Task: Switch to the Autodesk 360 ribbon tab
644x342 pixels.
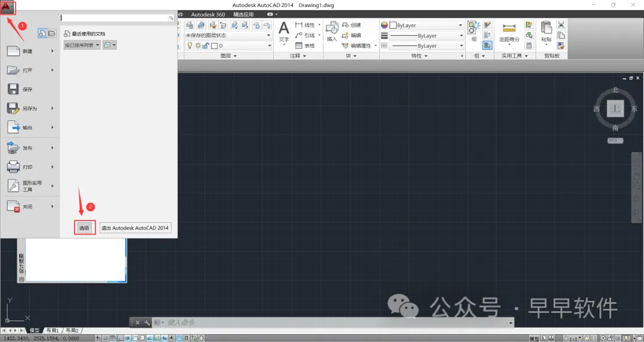Action: (208, 14)
